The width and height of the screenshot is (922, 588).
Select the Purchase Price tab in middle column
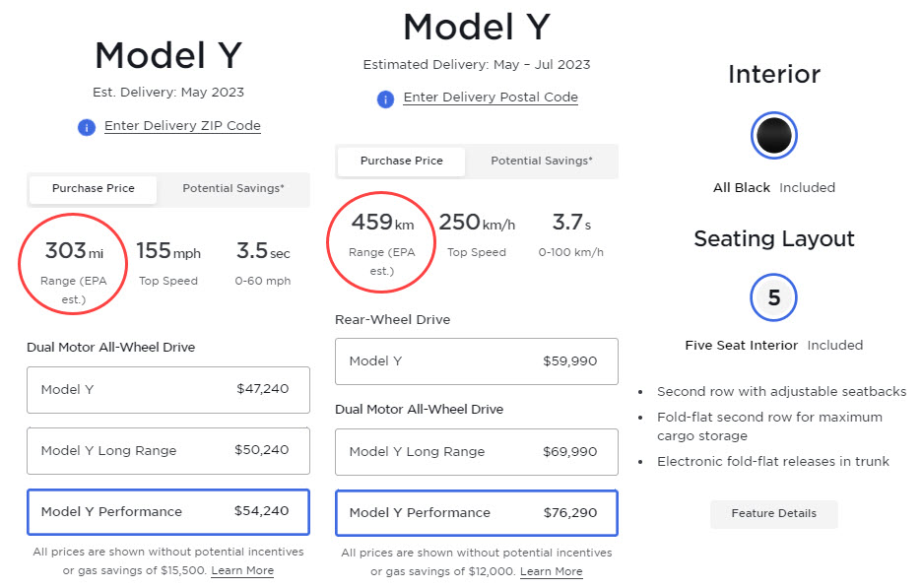pyautogui.click(x=401, y=161)
